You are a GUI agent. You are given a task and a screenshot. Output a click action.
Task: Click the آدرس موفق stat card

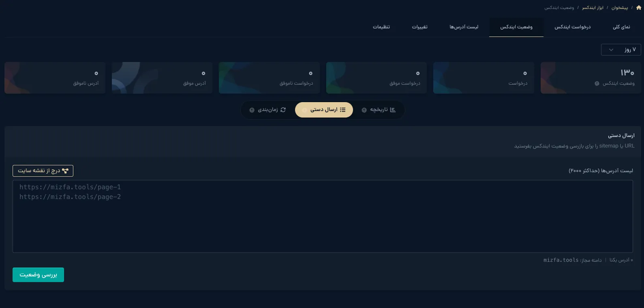click(x=162, y=78)
